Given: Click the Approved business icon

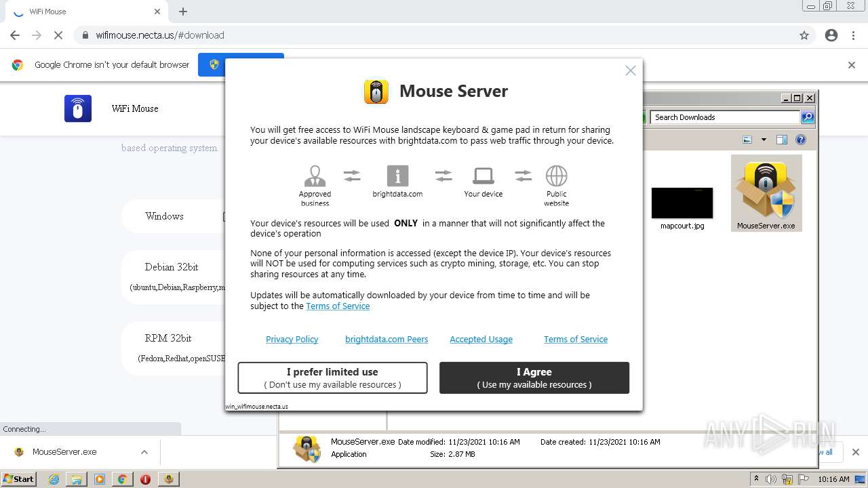Looking at the screenshot, I should [315, 176].
